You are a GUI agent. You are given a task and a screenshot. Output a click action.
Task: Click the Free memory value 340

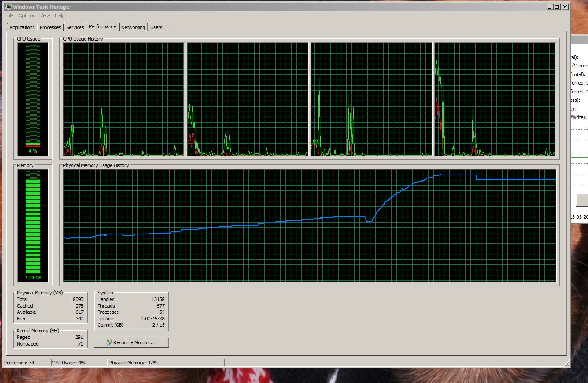coord(79,319)
